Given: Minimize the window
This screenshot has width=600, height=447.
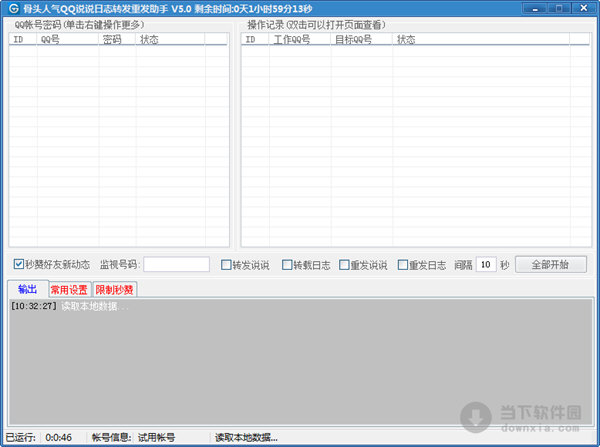Looking at the screenshot, I should pos(535,8).
